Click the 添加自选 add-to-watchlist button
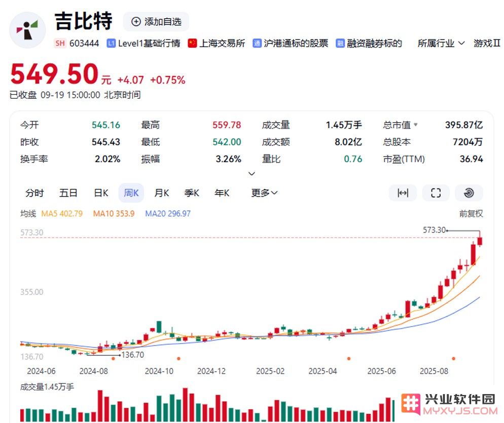The image size is (504, 423). 156,22
